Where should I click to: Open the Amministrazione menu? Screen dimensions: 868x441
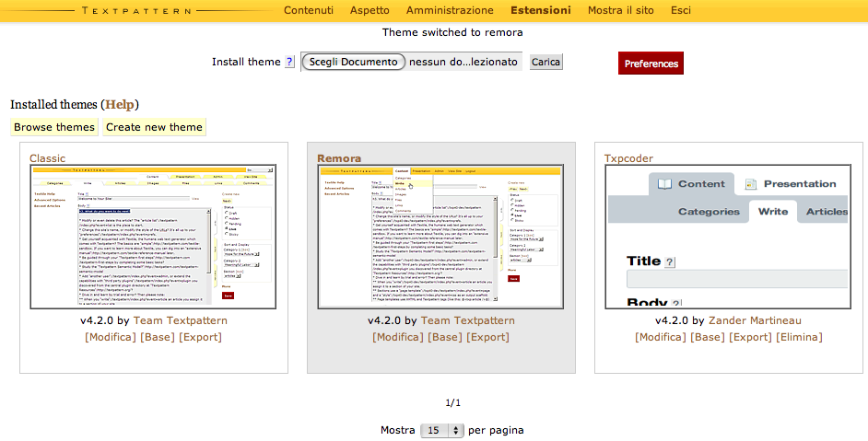pos(450,10)
